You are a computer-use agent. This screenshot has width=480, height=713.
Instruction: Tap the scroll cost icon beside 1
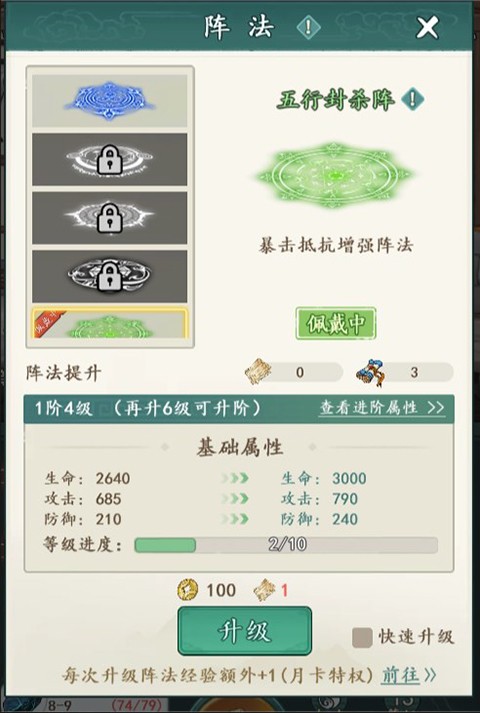pyautogui.click(x=264, y=590)
